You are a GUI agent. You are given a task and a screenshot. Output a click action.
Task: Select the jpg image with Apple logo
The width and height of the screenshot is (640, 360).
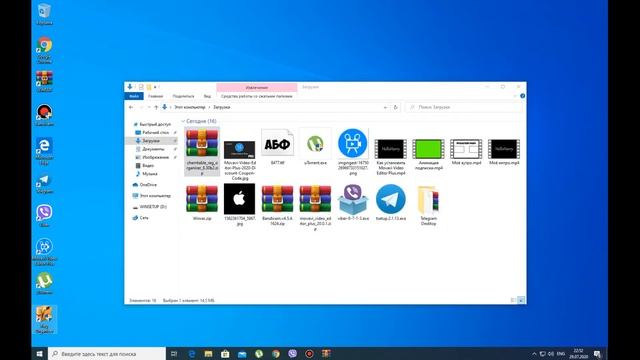[x=240, y=204]
